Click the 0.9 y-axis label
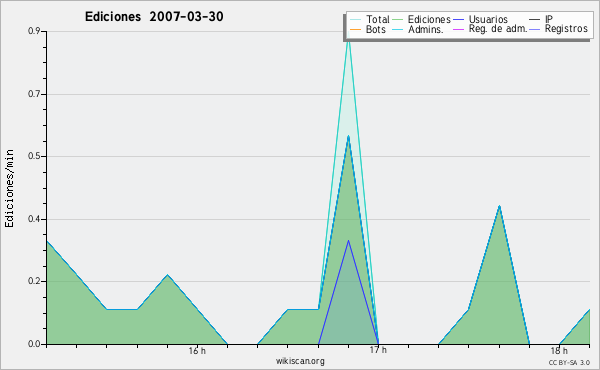 tap(34, 31)
